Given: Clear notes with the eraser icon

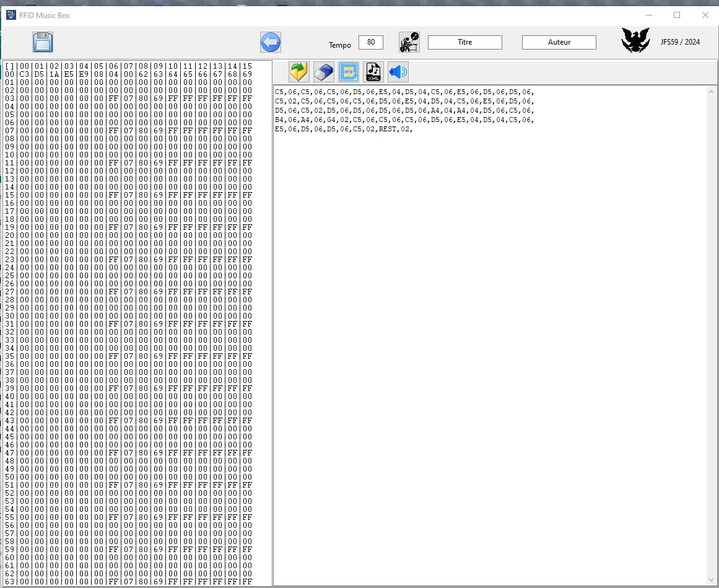Looking at the screenshot, I should [x=324, y=72].
